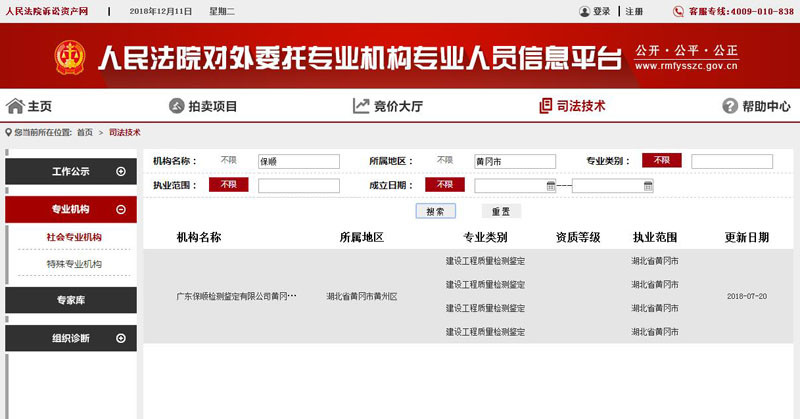Screen dimensions: 800x419
Task: Click the chart icon beside 竞价大厅
Action: (x=361, y=106)
